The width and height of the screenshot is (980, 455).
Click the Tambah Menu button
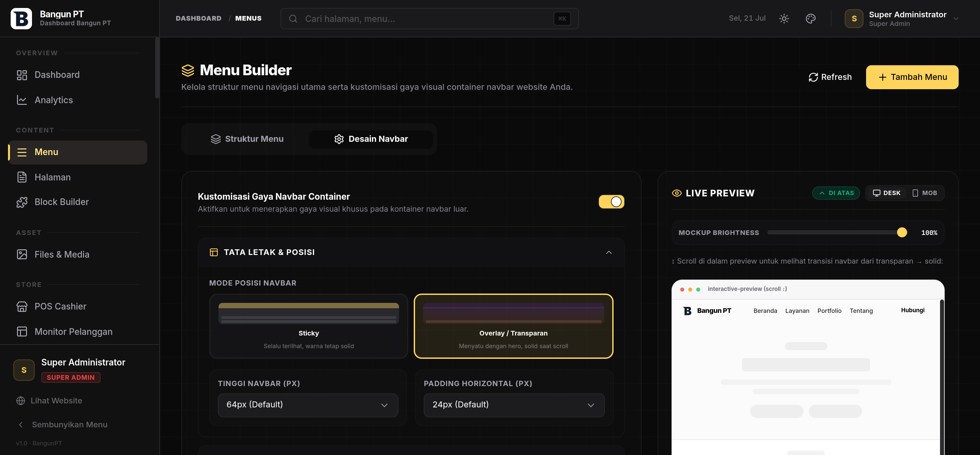tap(912, 77)
